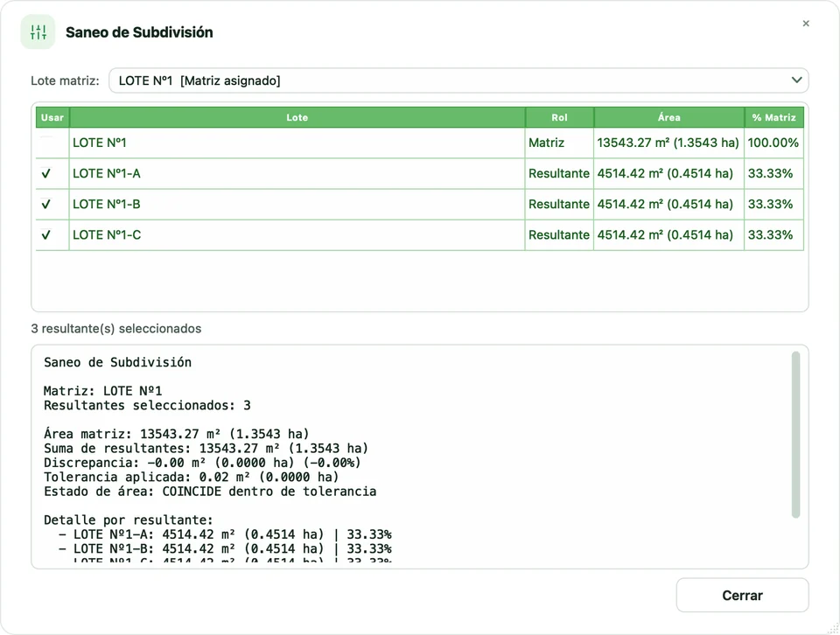
Task: Click the Resultante role cell for LOTE Nº1-A
Action: click(559, 173)
